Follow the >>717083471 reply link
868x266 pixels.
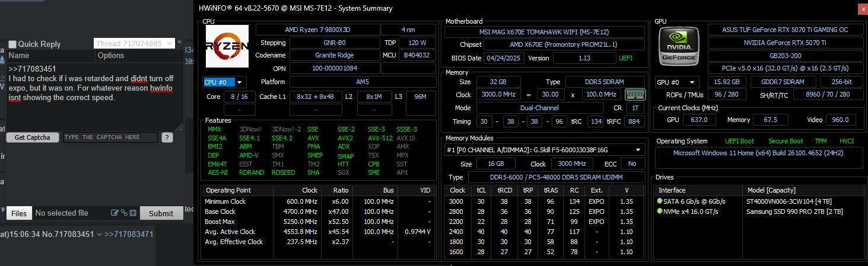pyautogui.click(x=129, y=234)
